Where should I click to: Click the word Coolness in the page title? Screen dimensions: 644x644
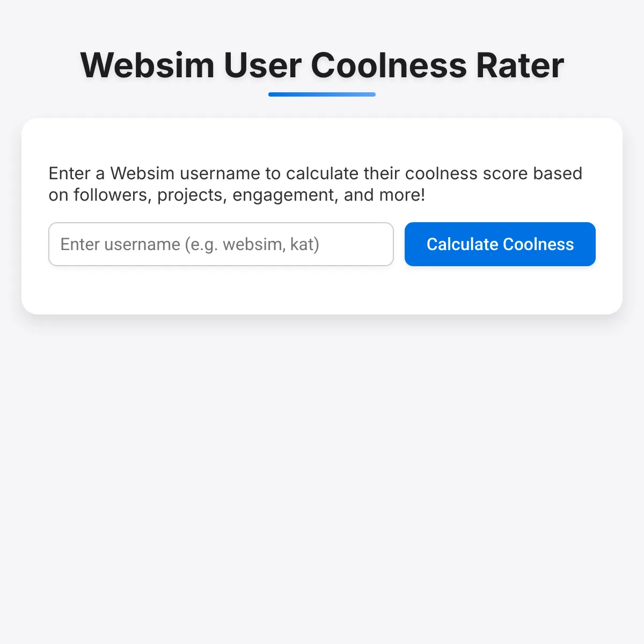pyautogui.click(x=389, y=65)
